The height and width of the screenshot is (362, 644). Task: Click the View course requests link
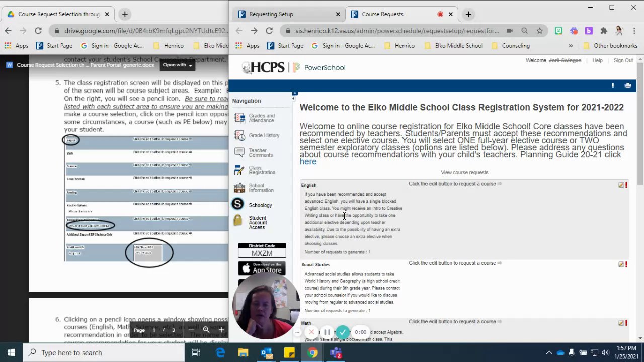tap(464, 172)
